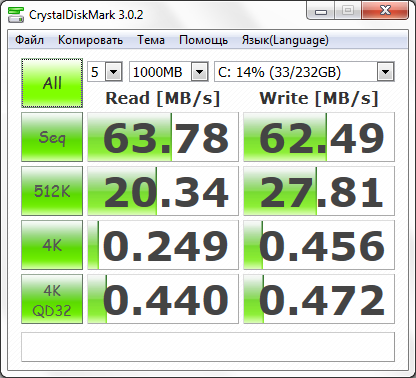Screen dimensions: 416x378
Task: Open the Тема menu
Action: coord(151,40)
